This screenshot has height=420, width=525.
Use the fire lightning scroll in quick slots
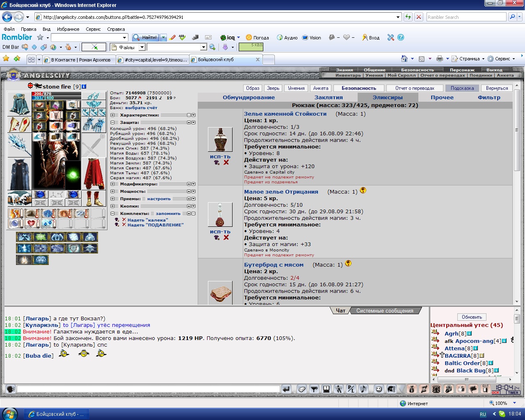click(15, 213)
